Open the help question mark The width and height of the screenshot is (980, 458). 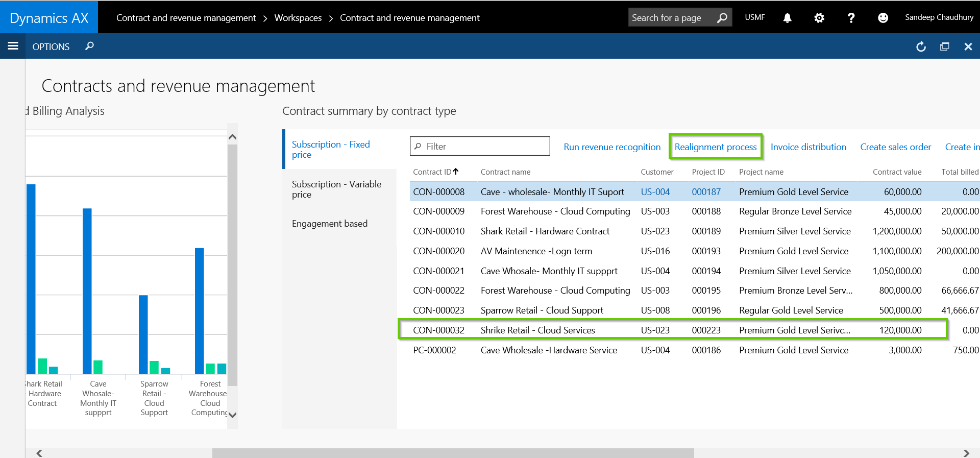(851, 18)
